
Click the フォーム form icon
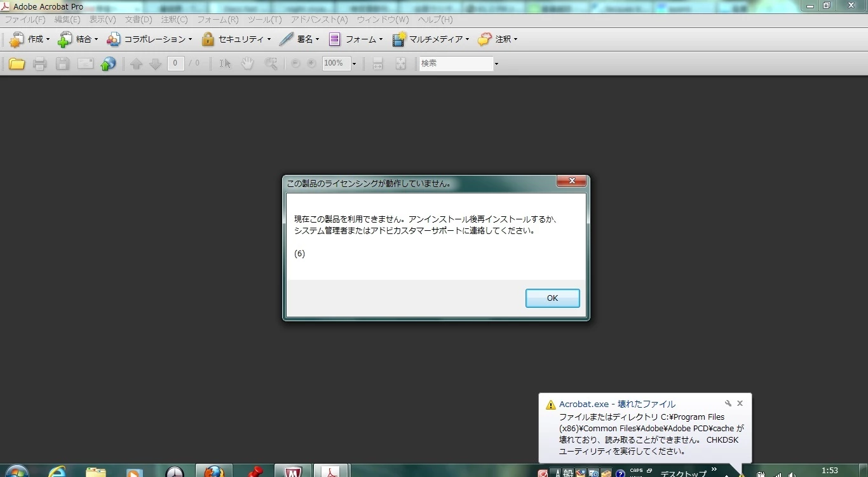point(334,39)
